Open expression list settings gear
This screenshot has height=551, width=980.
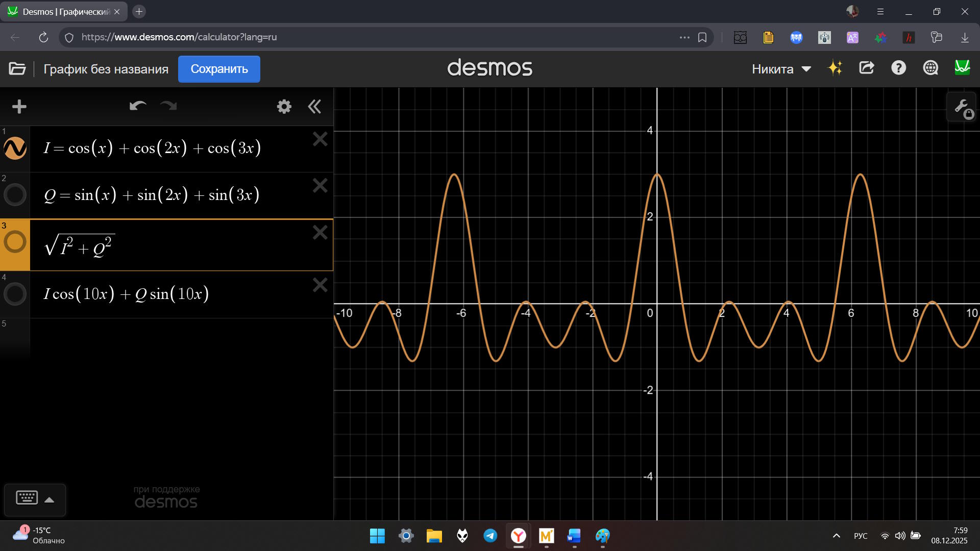point(284,106)
